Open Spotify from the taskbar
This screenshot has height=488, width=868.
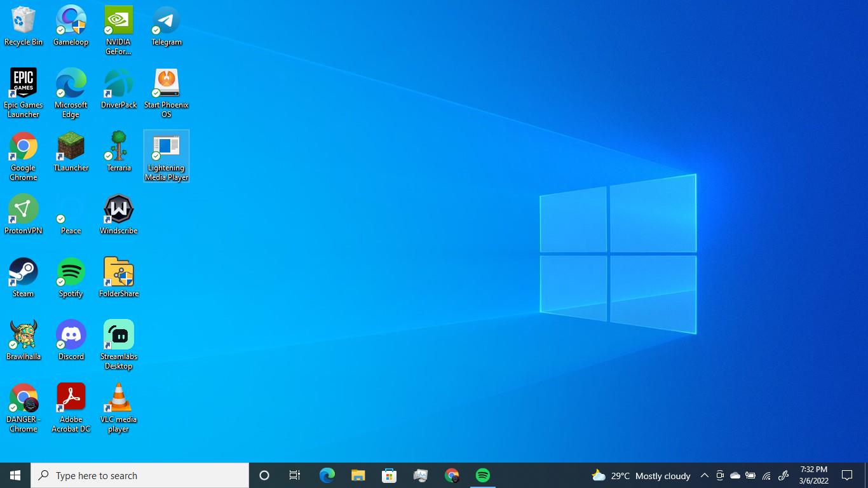(x=483, y=475)
